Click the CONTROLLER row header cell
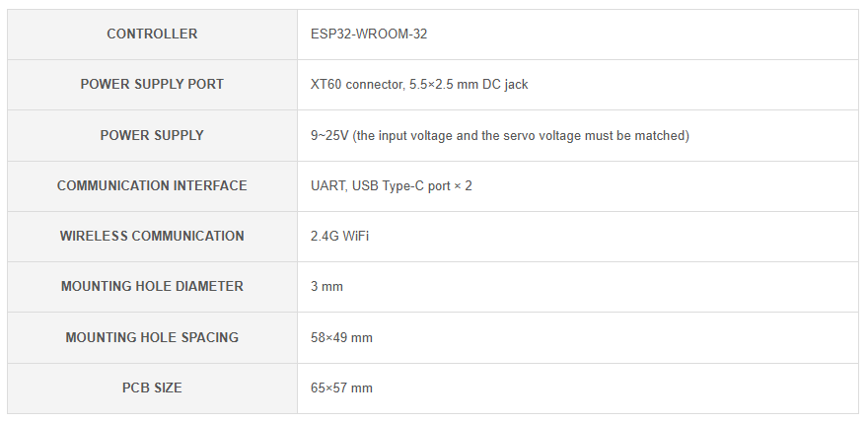This screenshot has height=423, width=868. [x=152, y=35]
